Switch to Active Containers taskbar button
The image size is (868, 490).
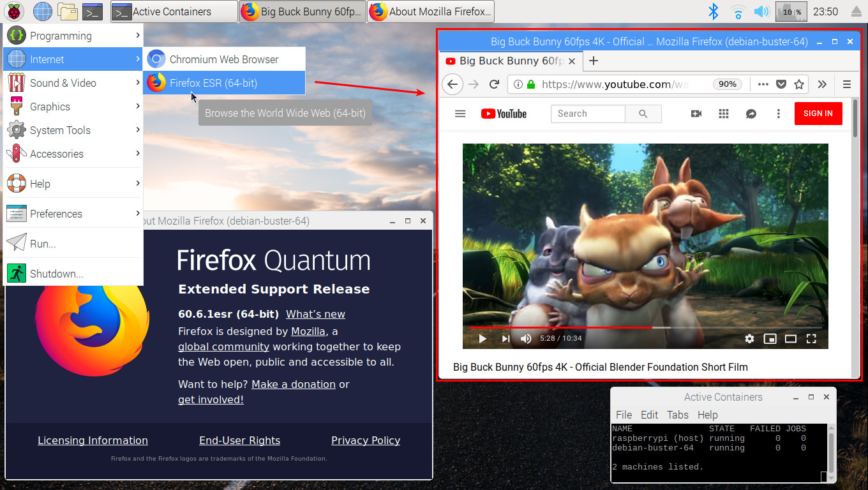174,11
